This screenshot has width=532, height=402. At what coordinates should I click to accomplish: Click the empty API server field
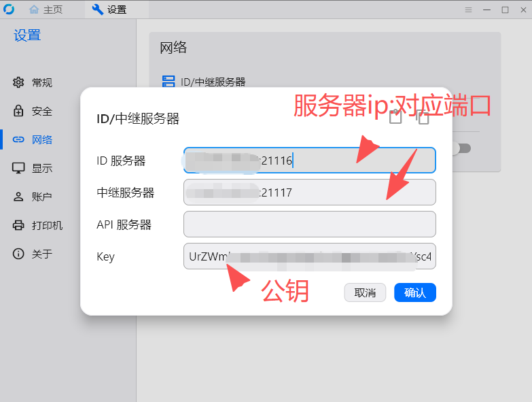(309, 224)
